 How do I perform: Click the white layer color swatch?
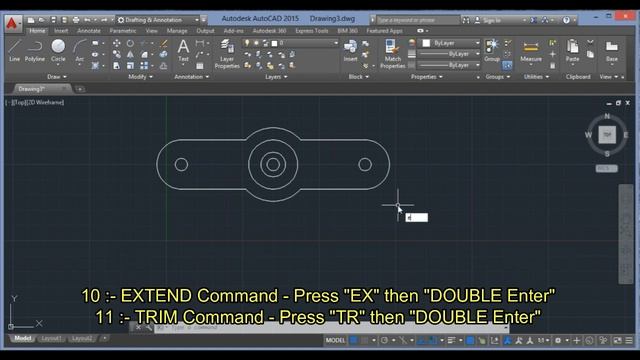(x=274, y=43)
